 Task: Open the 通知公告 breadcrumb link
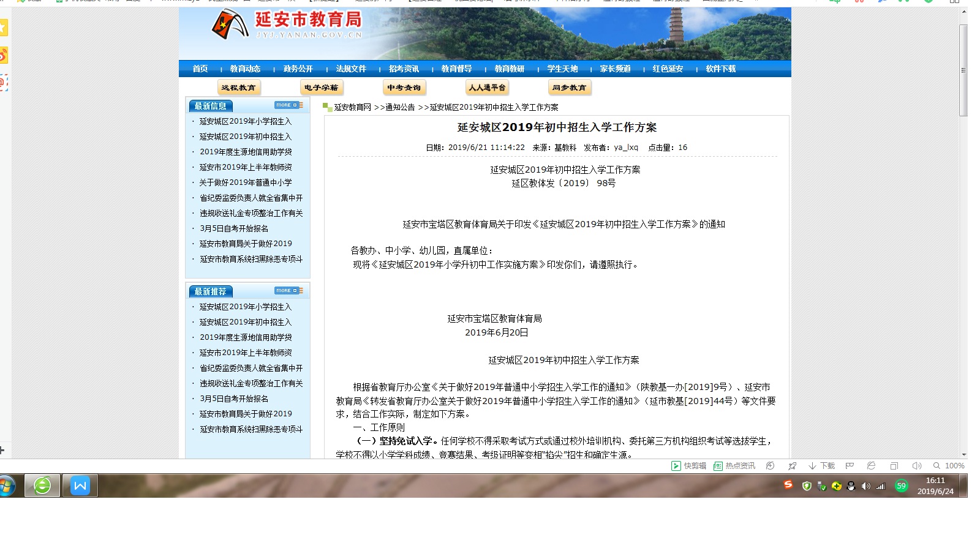(400, 107)
